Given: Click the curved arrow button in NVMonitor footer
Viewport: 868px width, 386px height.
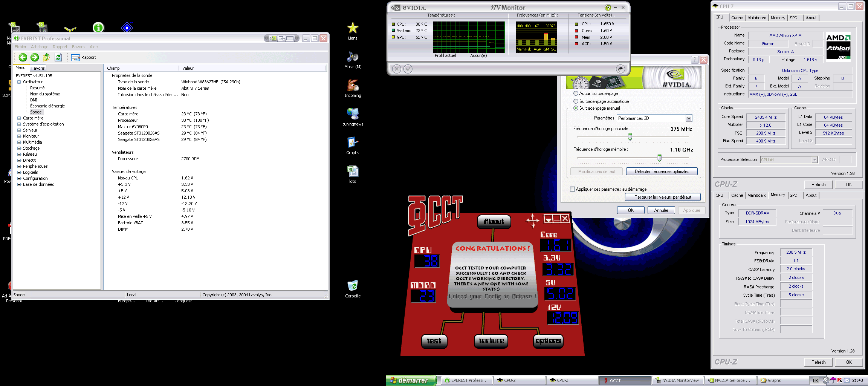Looking at the screenshot, I should (x=620, y=69).
